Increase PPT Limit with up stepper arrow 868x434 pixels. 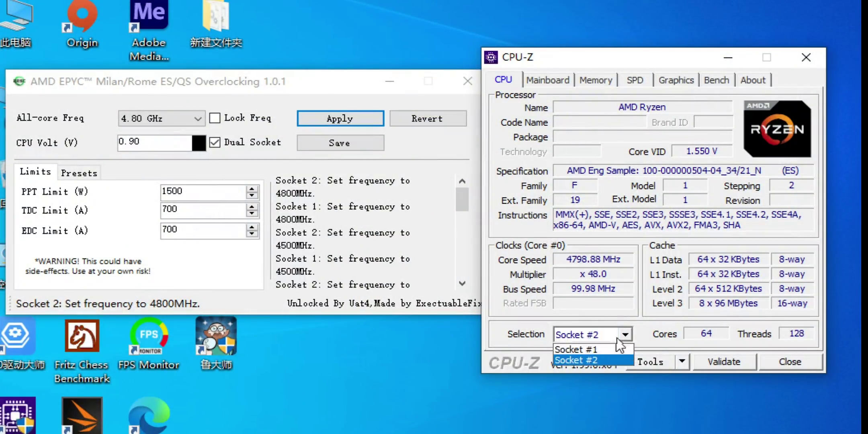[252, 188]
